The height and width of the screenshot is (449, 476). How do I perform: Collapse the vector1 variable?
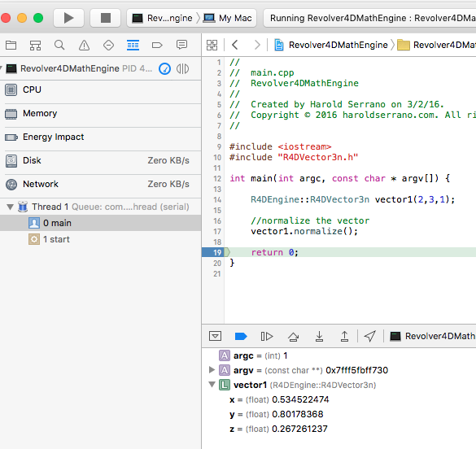click(x=212, y=385)
